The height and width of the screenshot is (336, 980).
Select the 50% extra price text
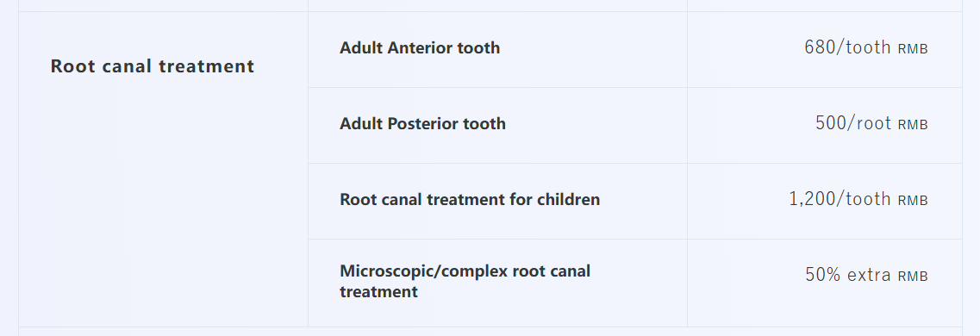coord(848,275)
